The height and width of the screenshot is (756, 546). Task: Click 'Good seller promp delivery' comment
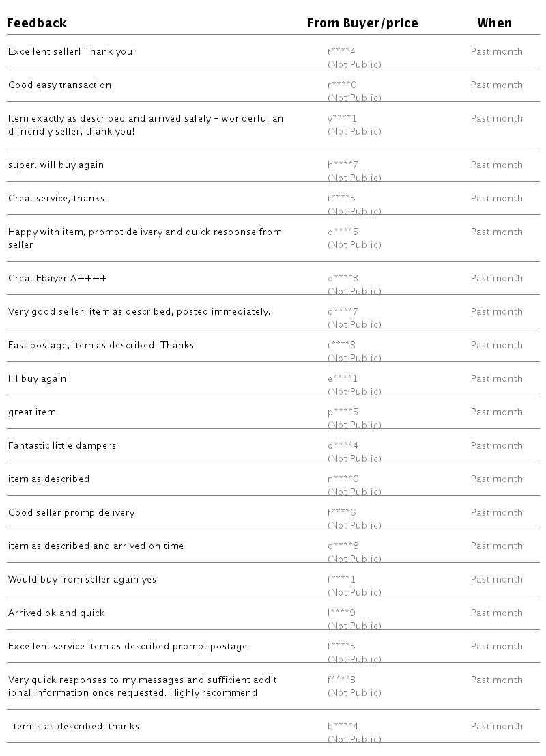pos(71,513)
